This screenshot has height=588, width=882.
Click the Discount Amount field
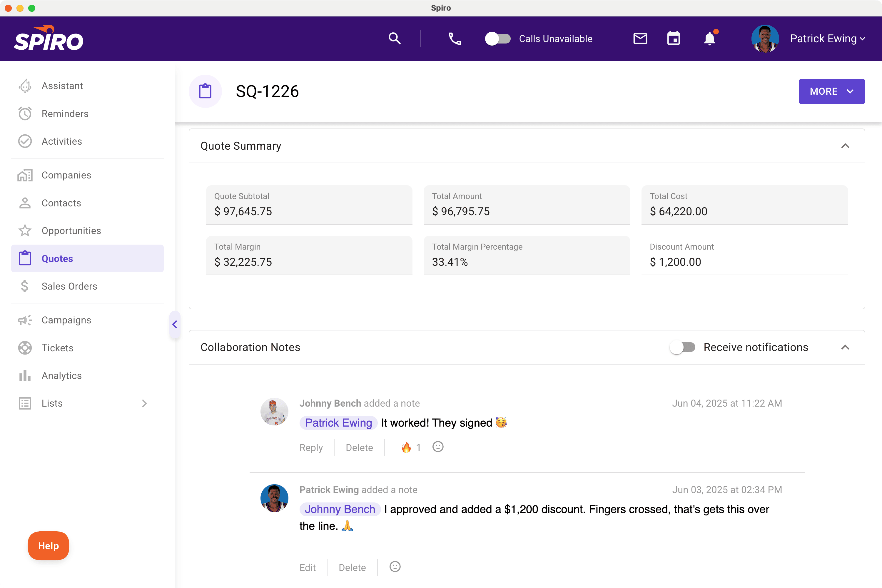(x=745, y=255)
